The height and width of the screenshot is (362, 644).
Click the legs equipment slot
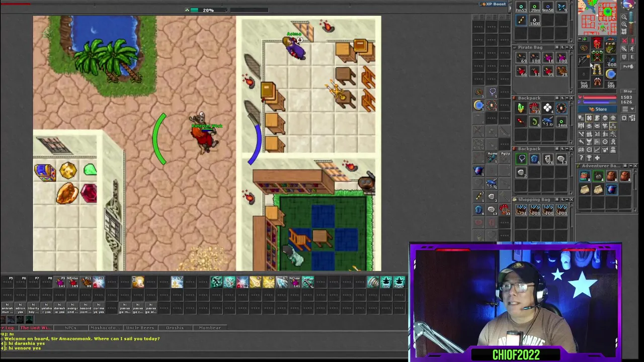tap(597, 68)
